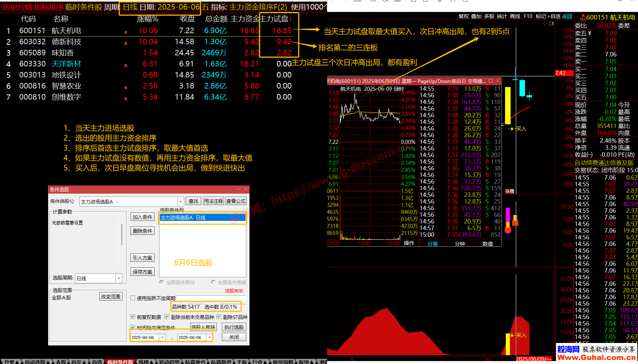Click the 引入方案 button
The width and height of the screenshot is (638, 364).
[x=143, y=258]
